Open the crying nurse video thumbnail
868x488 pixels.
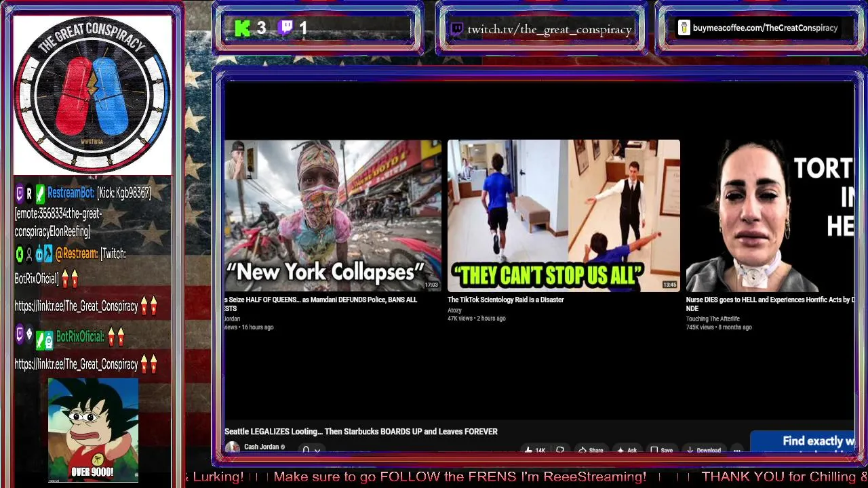tap(770, 216)
